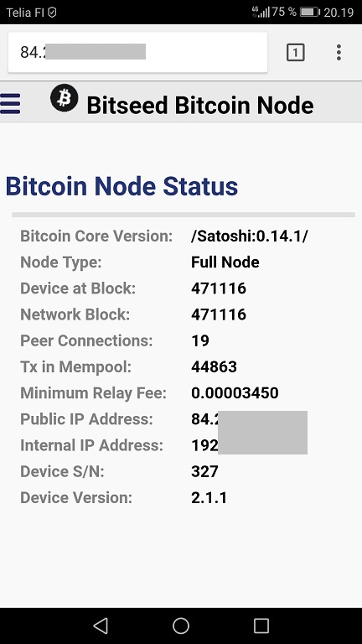Tap the battery icon in status bar
The image size is (362, 644).
pos(309,12)
